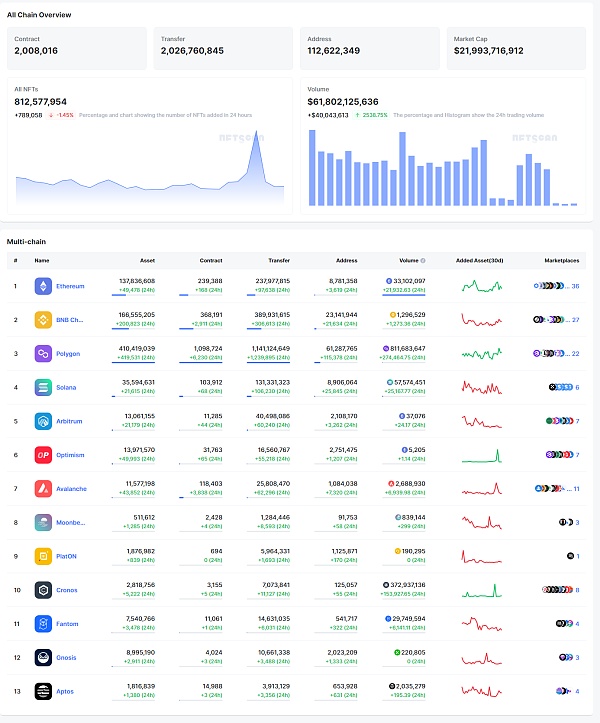Click the Avalanche marketplaces count 11

coord(576,489)
